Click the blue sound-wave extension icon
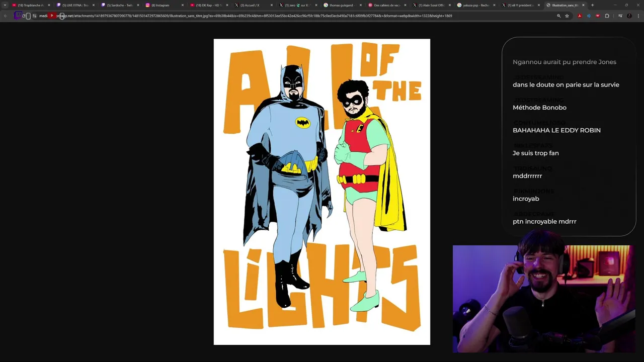644x362 pixels. pyautogui.click(x=589, y=16)
